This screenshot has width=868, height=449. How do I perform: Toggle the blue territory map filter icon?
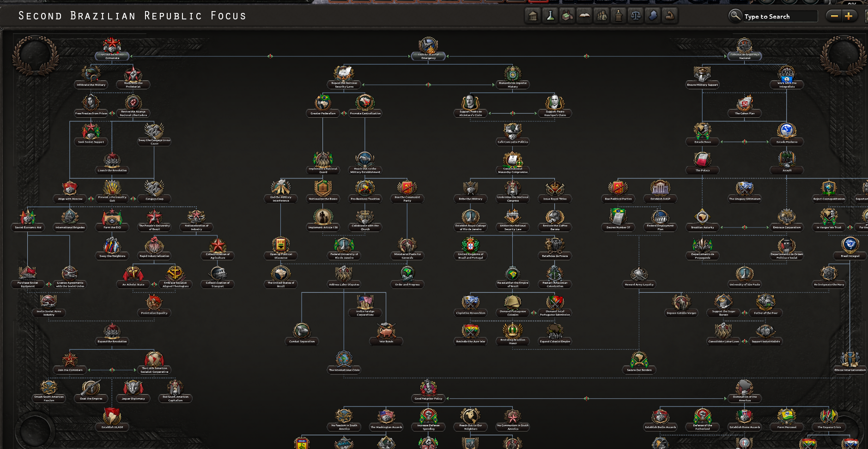coord(653,16)
